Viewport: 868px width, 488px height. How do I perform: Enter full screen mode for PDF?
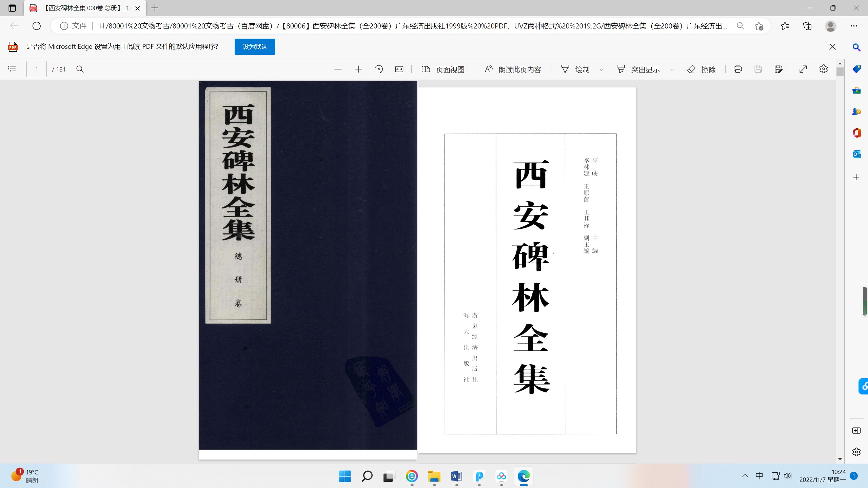pyautogui.click(x=803, y=69)
